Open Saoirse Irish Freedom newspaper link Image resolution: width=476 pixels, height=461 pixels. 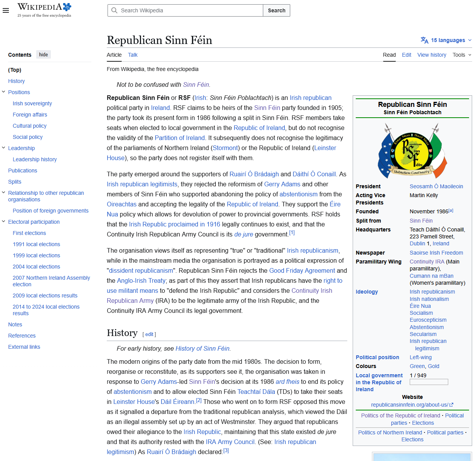[x=436, y=253]
